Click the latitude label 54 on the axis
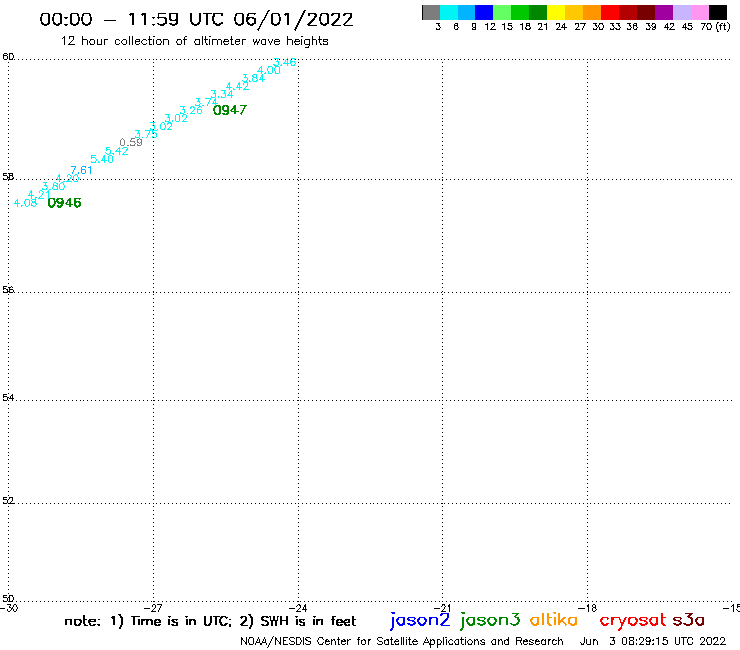Screen dimensions: 740x650 pyautogui.click(x=8, y=397)
